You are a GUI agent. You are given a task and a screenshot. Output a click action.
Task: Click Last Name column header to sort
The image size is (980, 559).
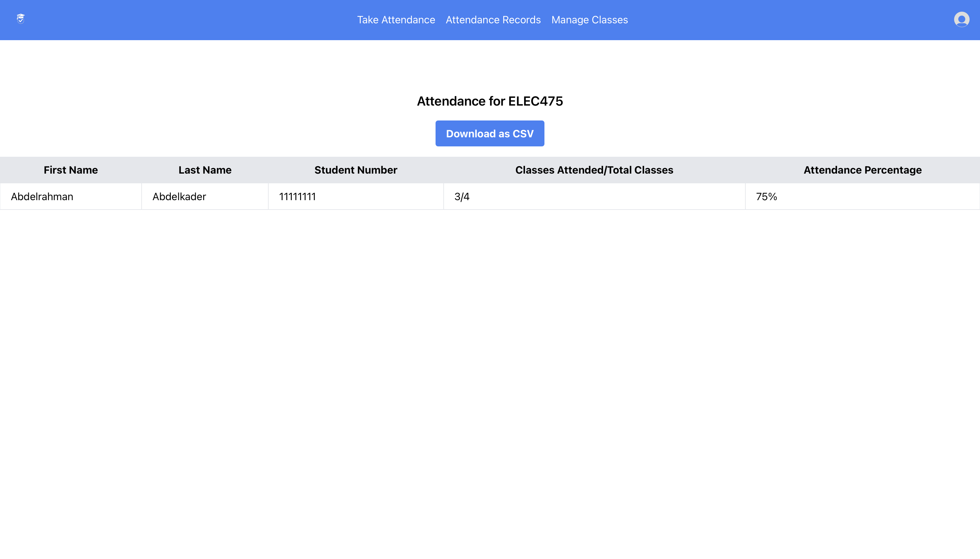[204, 169]
